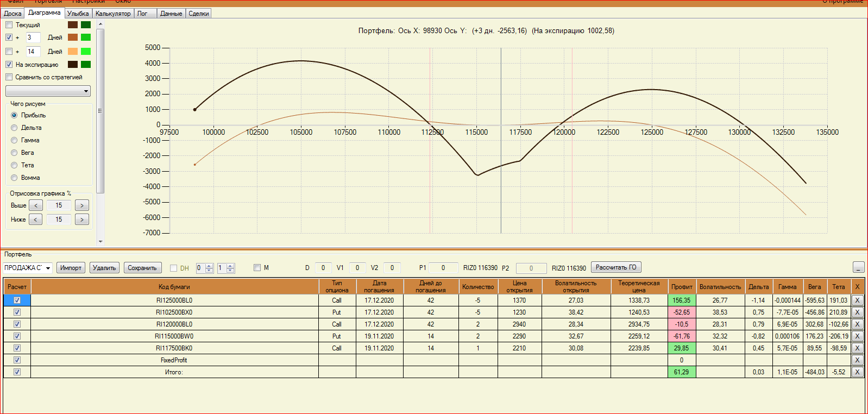Open the Данные tab
Image resolution: width=868 pixels, height=414 pixels.
pyautogui.click(x=171, y=14)
